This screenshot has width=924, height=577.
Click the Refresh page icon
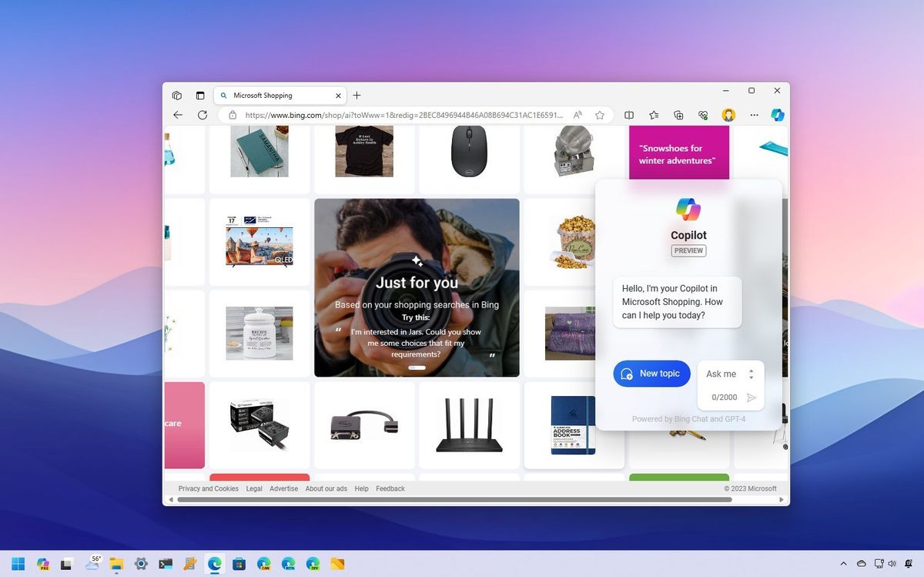[203, 115]
